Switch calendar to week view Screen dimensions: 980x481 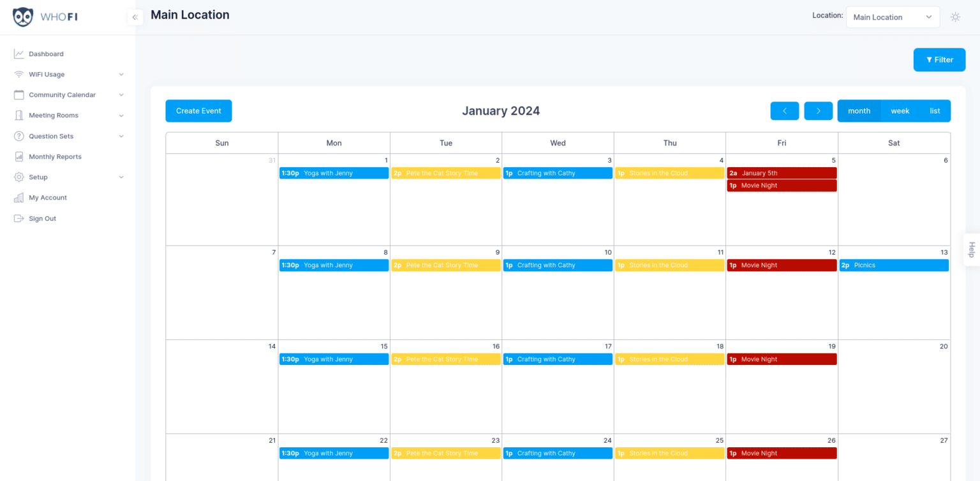(900, 111)
